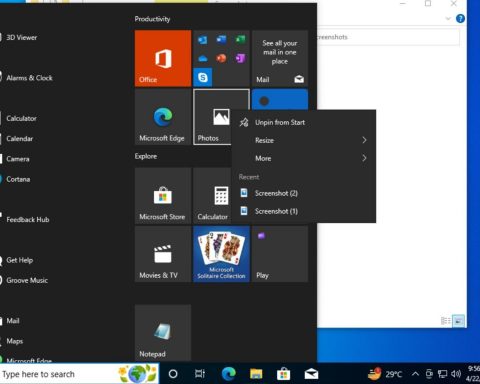Open Microsoft Store from the taskbar

283,374
